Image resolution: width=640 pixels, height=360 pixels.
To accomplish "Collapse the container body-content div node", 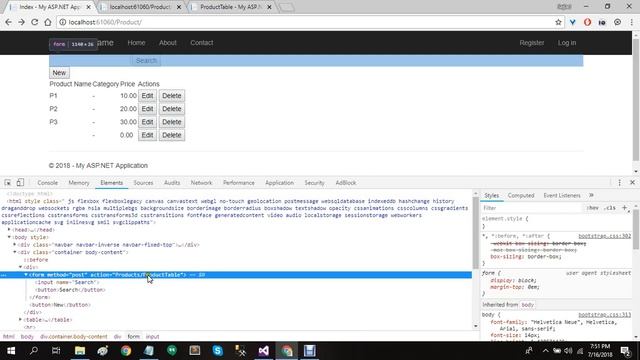I will [x=15, y=252].
